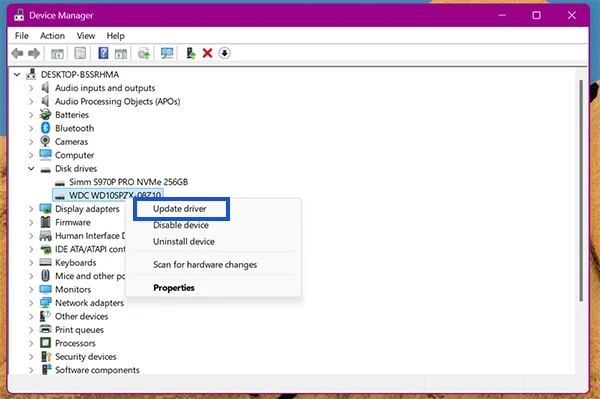Open the File menu
The height and width of the screenshot is (399, 600).
[x=21, y=36]
